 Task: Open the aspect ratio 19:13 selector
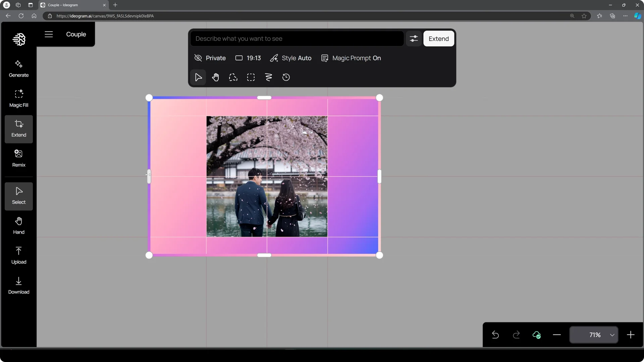coord(248,58)
